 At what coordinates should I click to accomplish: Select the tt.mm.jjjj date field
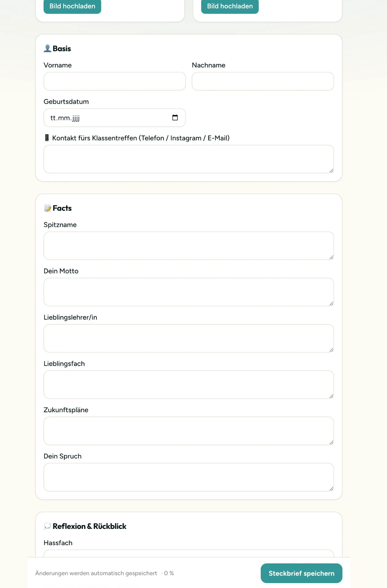(115, 118)
